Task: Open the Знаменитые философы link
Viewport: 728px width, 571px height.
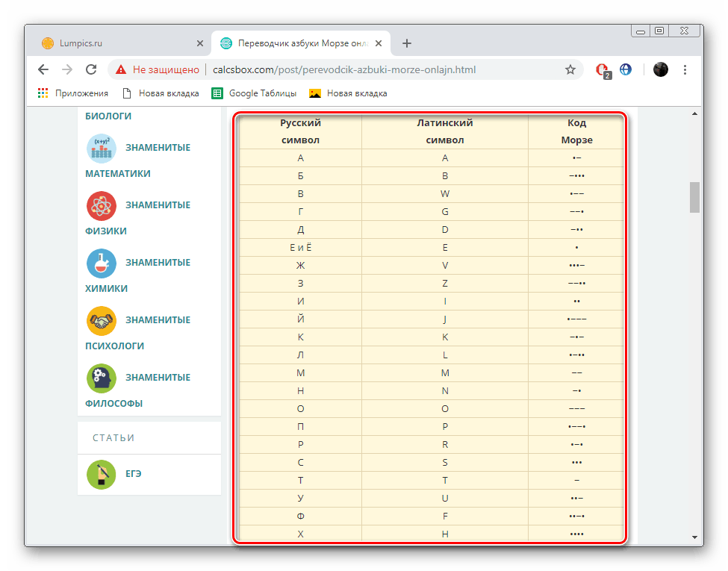Action: click(x=158, y=378)
